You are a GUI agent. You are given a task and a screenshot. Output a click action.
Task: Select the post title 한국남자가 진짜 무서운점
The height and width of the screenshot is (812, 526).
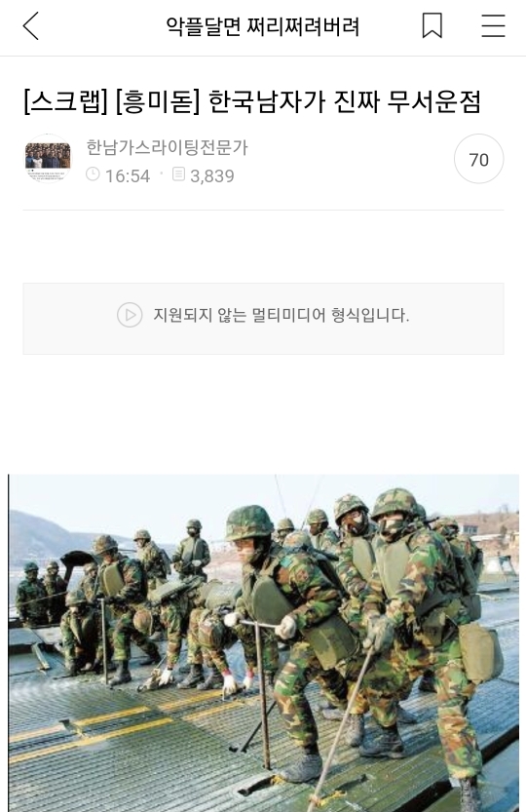(344, 101)
